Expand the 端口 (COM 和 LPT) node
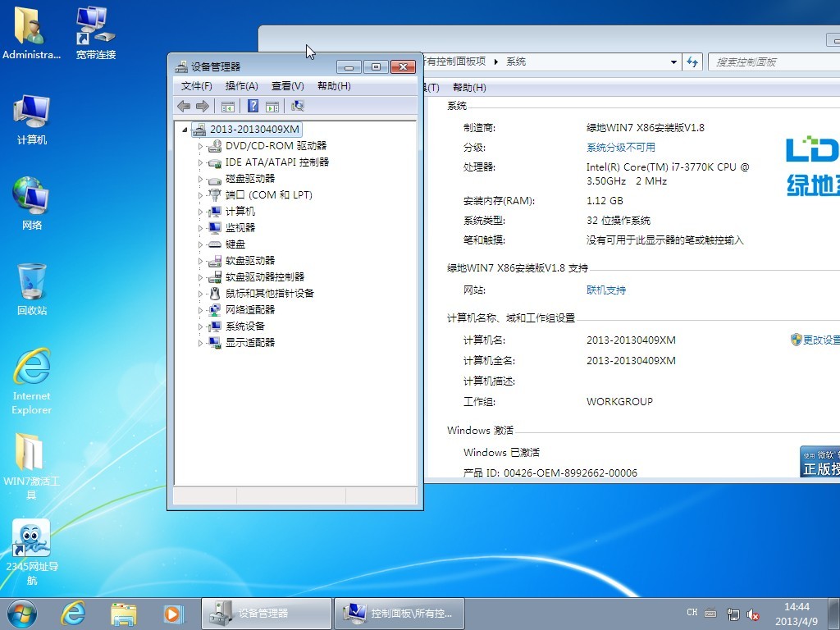Image resolution: width=840 pixels, height=630 pixels. 200,195
